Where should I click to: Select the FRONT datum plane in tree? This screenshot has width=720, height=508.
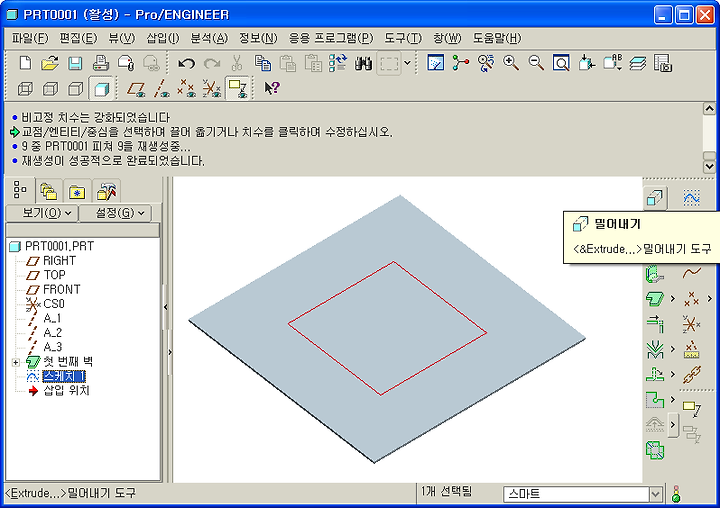click(x=62, y=289)
